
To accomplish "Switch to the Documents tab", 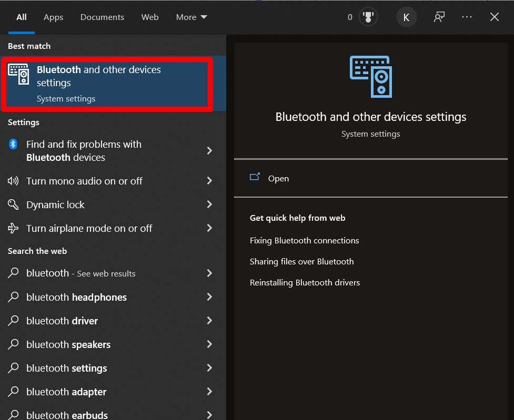I will [x=102, y=17].
